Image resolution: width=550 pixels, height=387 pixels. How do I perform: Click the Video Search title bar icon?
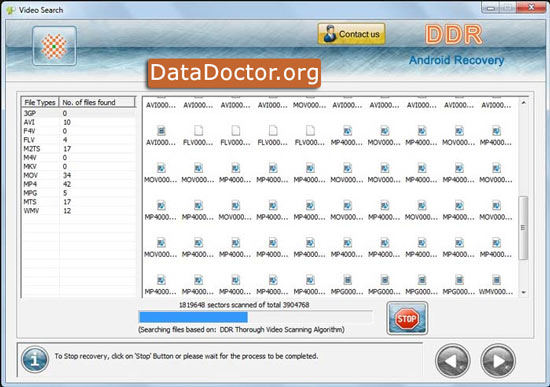[11, 10]
